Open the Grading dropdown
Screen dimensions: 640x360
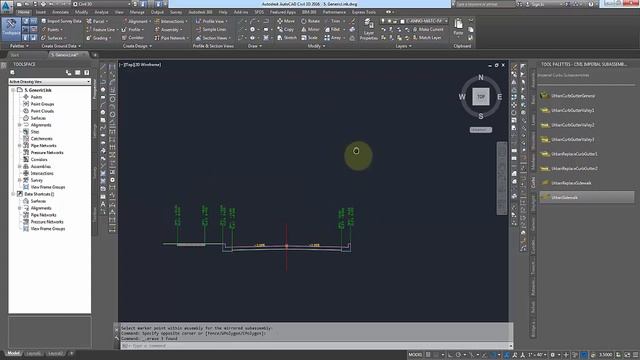(x=99, y=38)
